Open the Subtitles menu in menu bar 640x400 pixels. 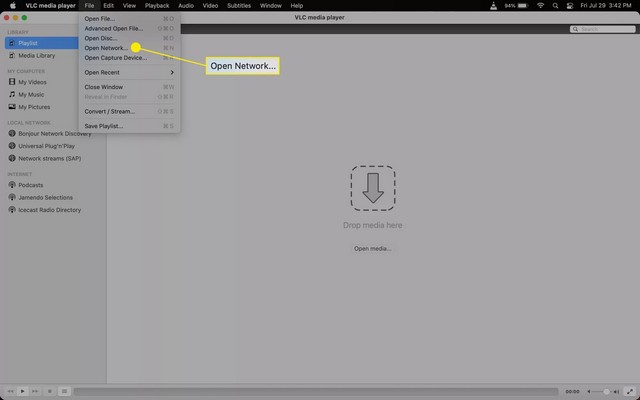tap(239, 5)
